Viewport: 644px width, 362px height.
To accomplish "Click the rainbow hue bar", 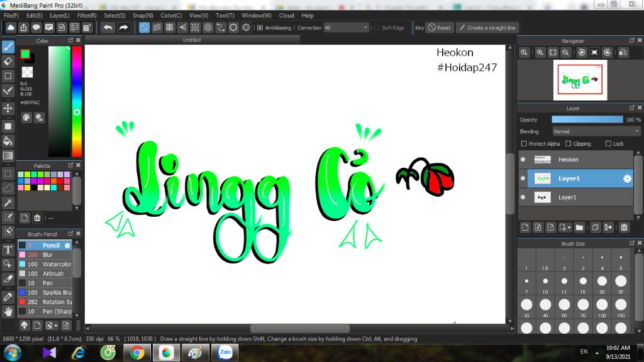I will coord(77,101).
